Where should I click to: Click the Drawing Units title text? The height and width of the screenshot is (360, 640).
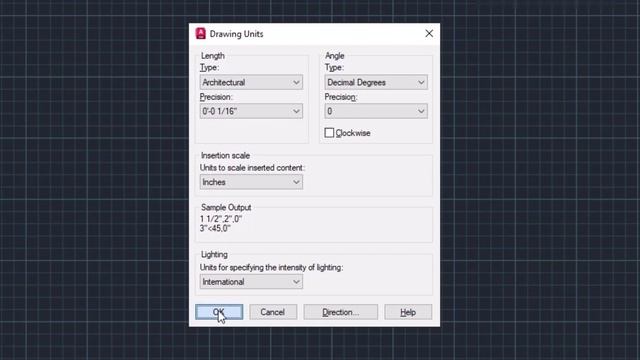[236, 34]
